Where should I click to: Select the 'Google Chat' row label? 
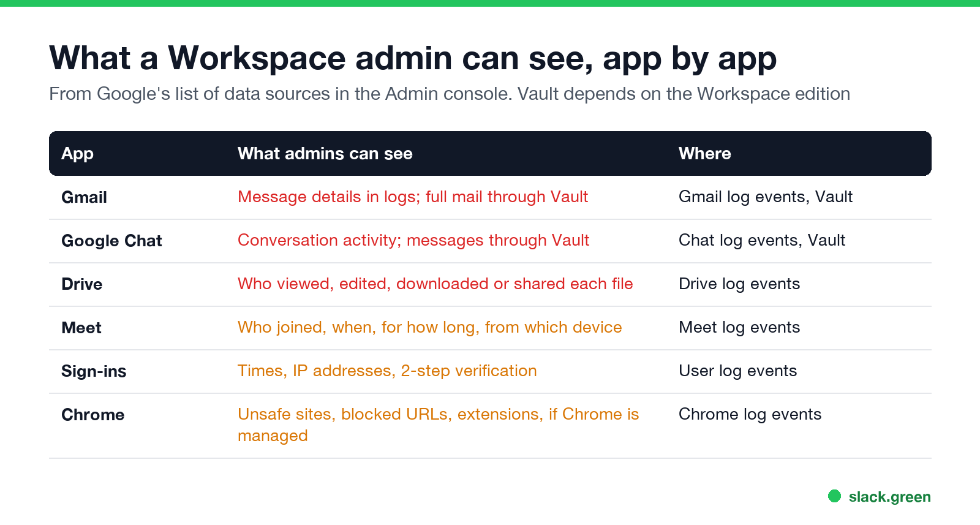click(x=111, y=241)
